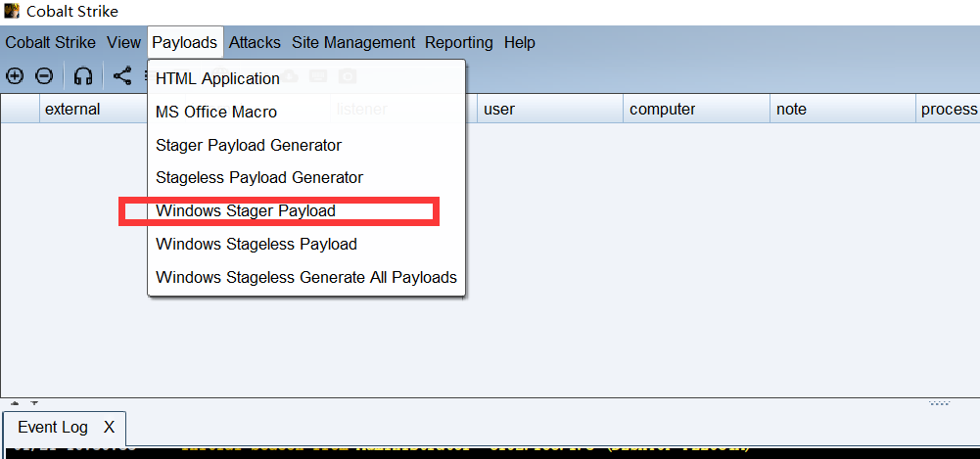Open the Reporting menu
Image resolution: width=980 pixels, height=459 pixels.
tap(459, 42)
